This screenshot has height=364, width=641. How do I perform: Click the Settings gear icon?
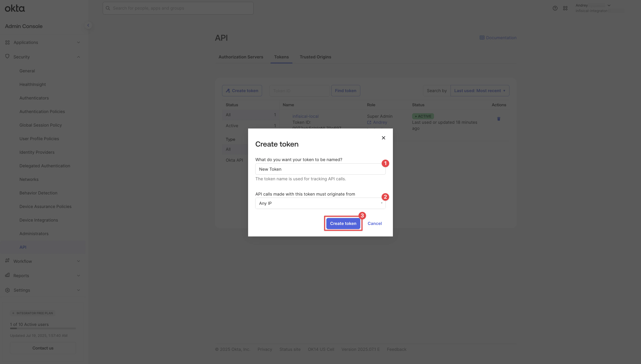(8, 290)
